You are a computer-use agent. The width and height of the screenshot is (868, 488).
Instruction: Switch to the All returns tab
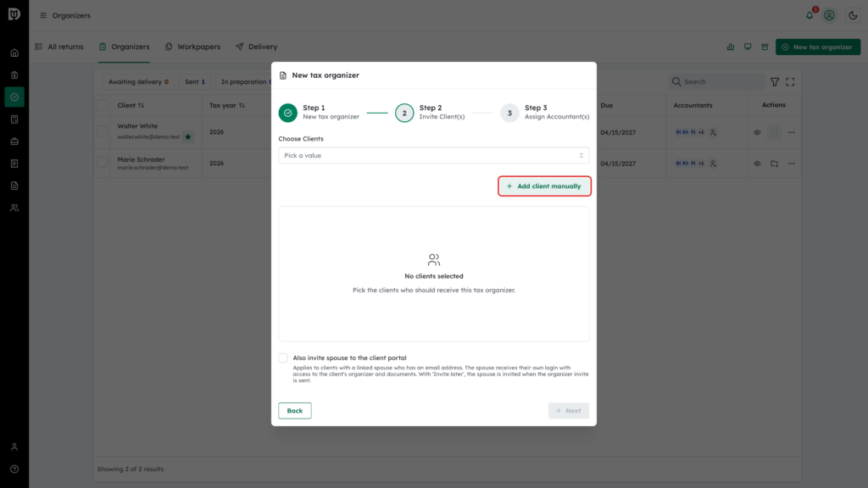pyautogui.click(x=59, y=47)
